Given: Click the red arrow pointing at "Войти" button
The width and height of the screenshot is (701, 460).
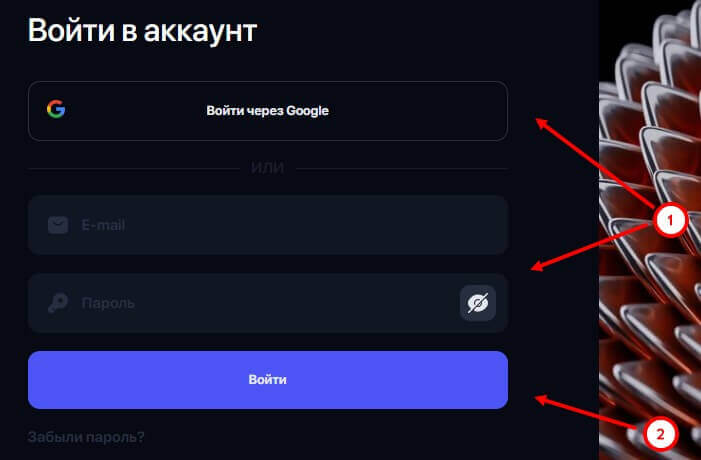Looking at the screenshot, I should [590, 415].
